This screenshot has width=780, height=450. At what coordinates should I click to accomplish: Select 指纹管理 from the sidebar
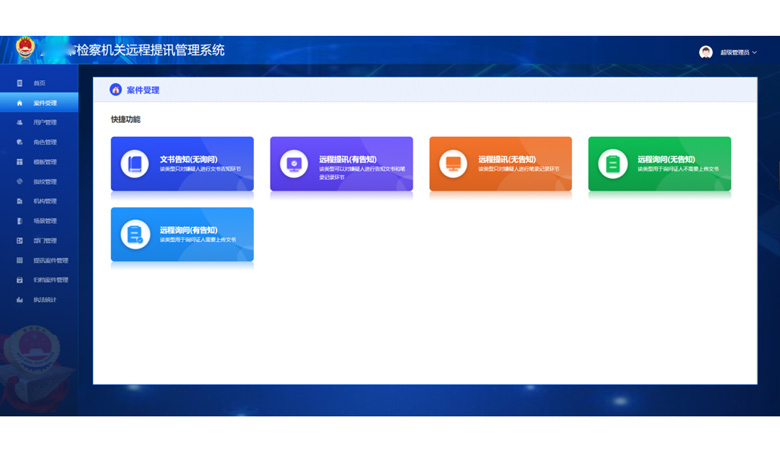[x=44, y=182]
